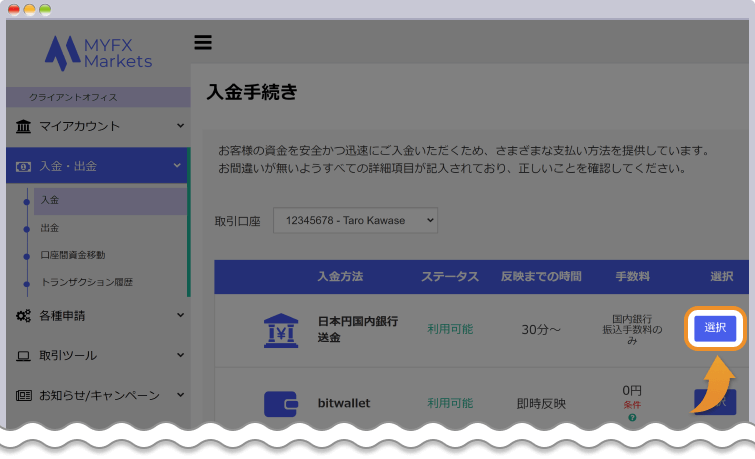Open the 入金 submenu item

[x=110, y=200]
